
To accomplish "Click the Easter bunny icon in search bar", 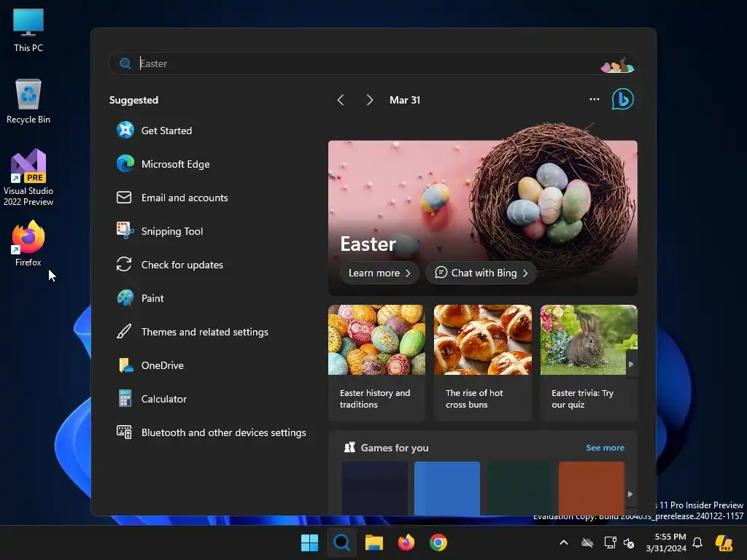I will click(x=617, y=65).
